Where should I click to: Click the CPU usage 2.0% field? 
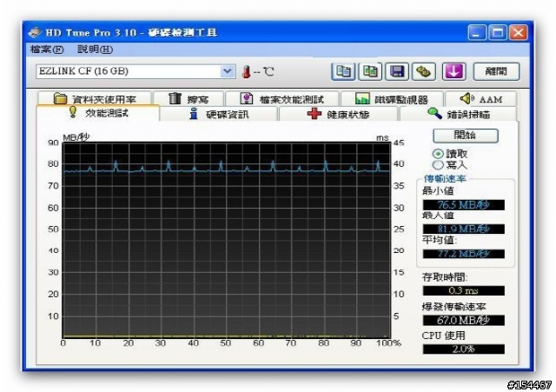click(x=463, y=349)
